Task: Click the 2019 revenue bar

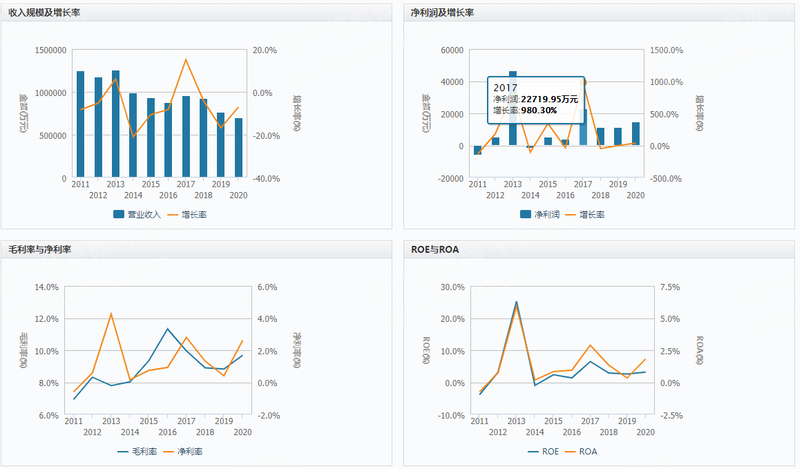Action: point(221,145)
